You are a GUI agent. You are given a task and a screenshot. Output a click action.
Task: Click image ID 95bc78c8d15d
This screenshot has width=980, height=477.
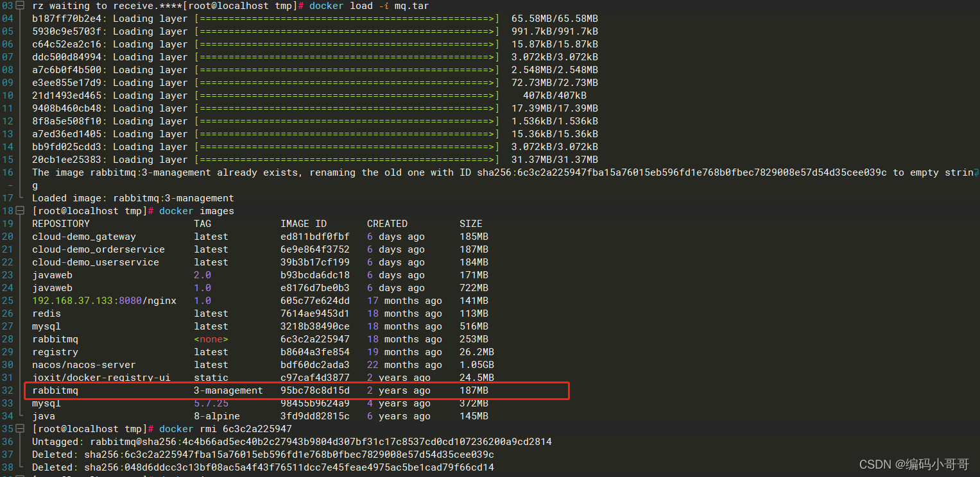315,390
